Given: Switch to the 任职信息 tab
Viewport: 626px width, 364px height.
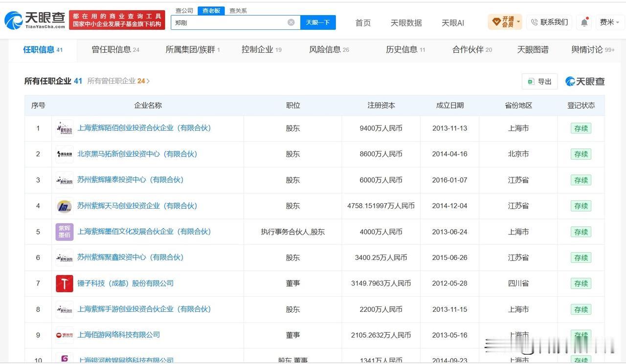Looking at the screenshot, I should click(x=43, y=49).
